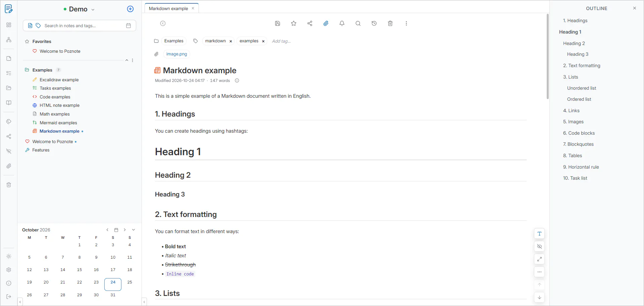644x306 pixels.
Task: Select October 24 in the calendar
Action: coord(113,284)
